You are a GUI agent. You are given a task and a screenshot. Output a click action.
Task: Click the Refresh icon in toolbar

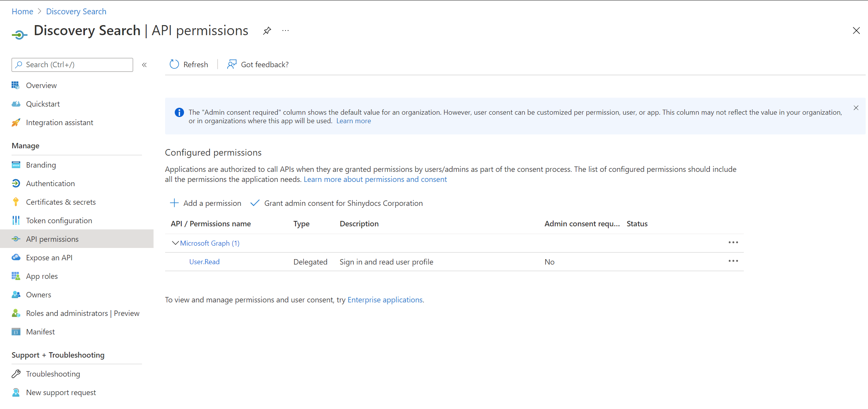coord(174,64)
